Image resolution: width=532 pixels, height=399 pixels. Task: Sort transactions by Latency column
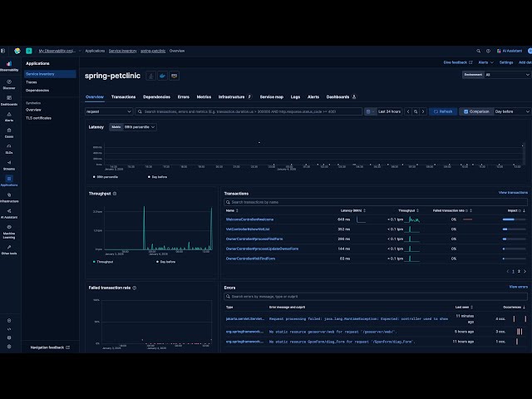coord(352,210)
